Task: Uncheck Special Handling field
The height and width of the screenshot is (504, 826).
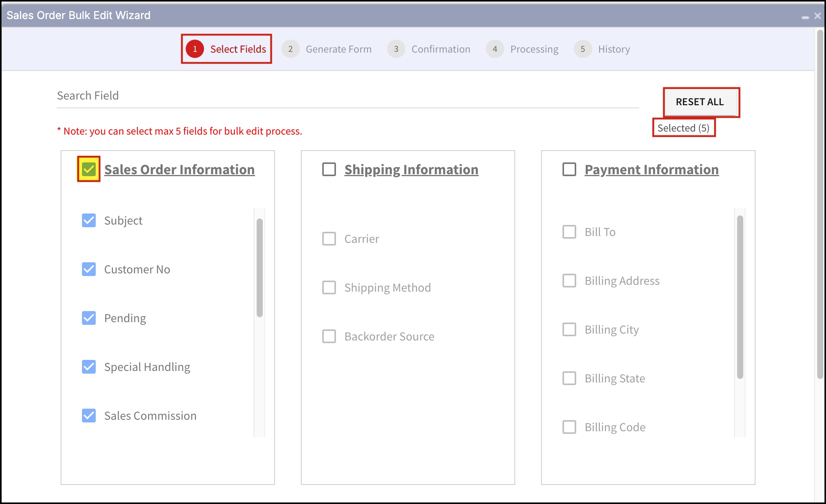Action: click(x=89, y=367)
